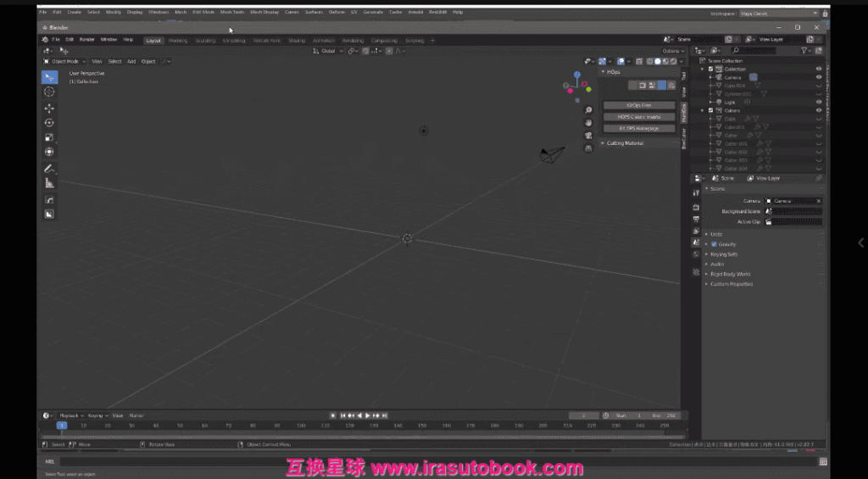Toggle visibility of the Cutters collection
The height and width of the screenshot is (479, 868).
[x=819, y=110]
